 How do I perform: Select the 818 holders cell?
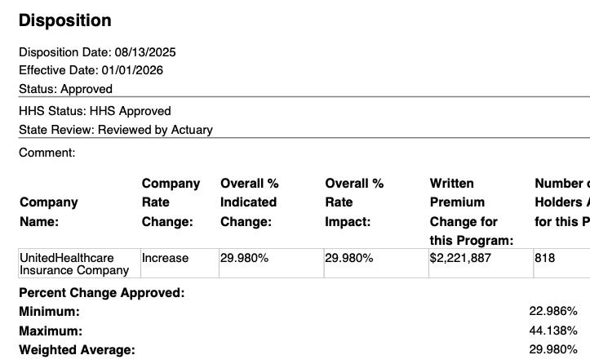[545, 258]
